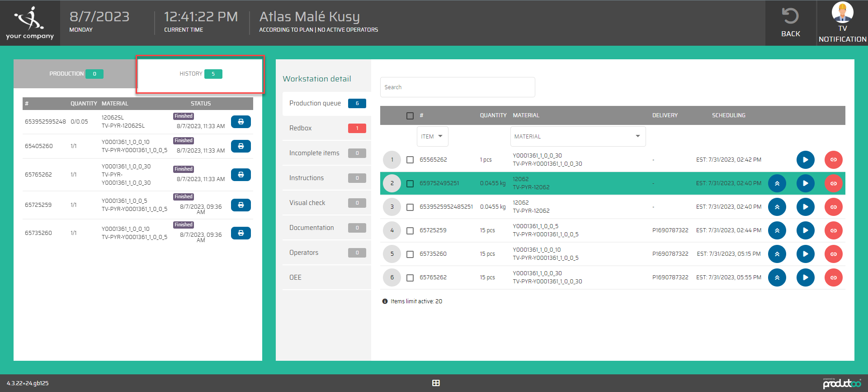The width and height of the screenshot is (868, 392).
Task: Click the print icon for item 65405260
Action: click(x=241, y=146)
